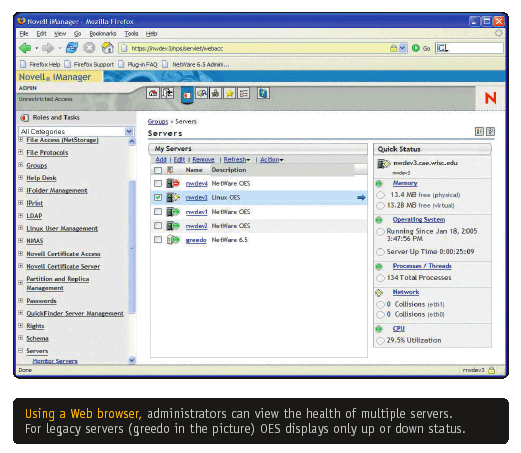This screenshot has height=453, width=521.
Task: Open the Bookmarks menu
Action: click(103, 34)
